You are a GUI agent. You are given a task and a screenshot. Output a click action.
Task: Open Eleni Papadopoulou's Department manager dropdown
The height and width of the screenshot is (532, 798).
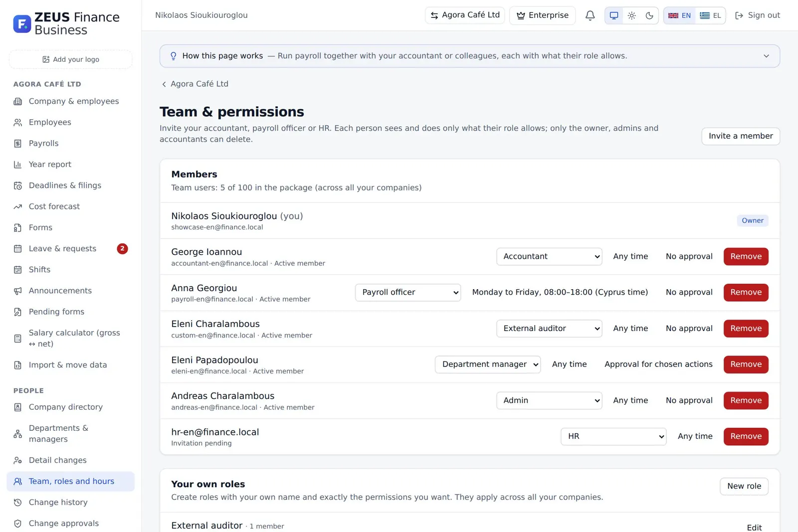pos(488,364)
